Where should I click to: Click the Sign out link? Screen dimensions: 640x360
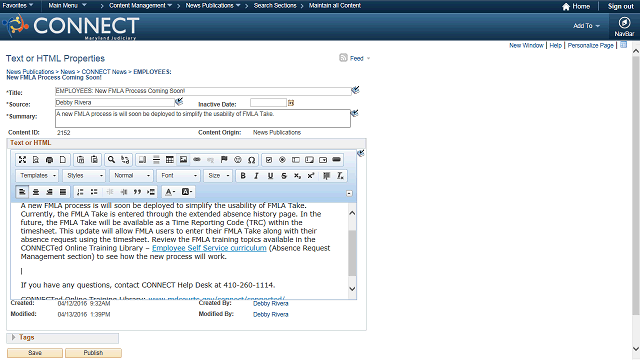click(x=620, y=6)
